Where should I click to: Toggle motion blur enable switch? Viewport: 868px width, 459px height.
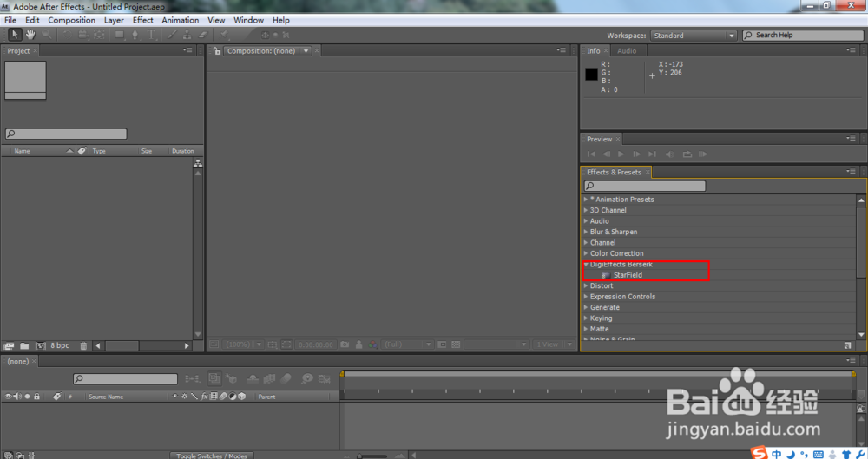click(286, 378)
